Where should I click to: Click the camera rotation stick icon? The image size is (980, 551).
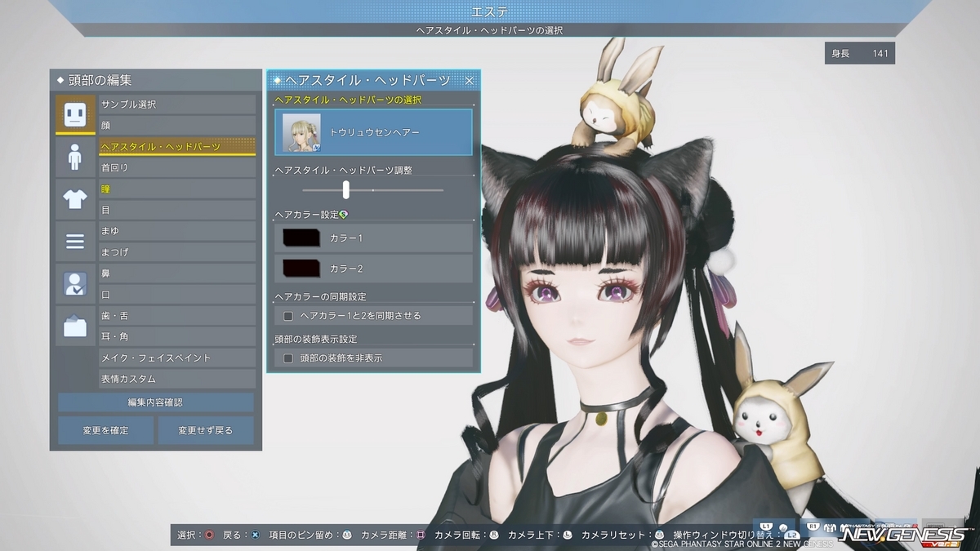point(493,535)
